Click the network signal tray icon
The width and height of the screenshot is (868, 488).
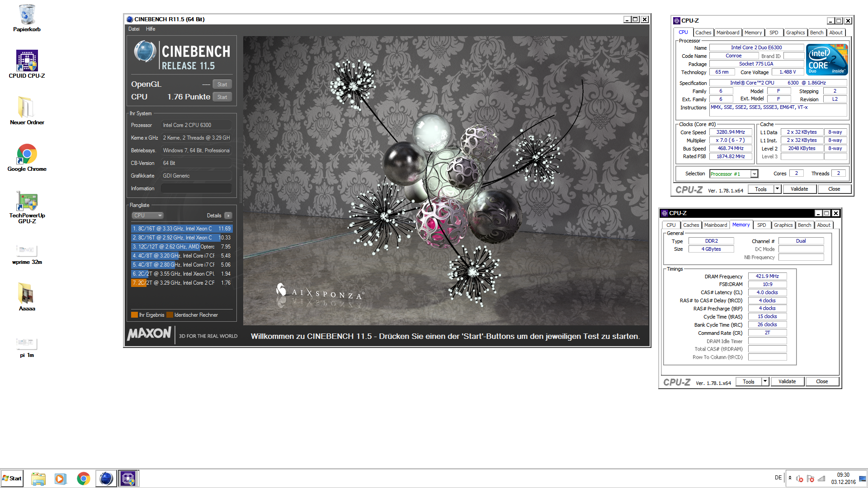821,479
